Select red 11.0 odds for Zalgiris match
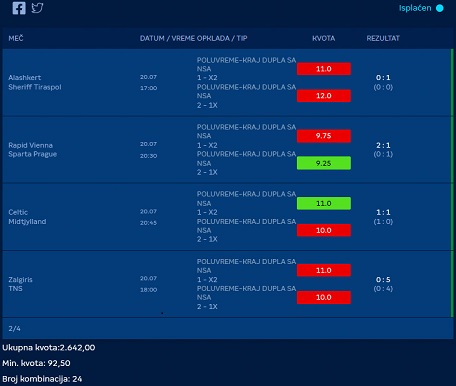456x386 pixels. click(x=324, y=270)
